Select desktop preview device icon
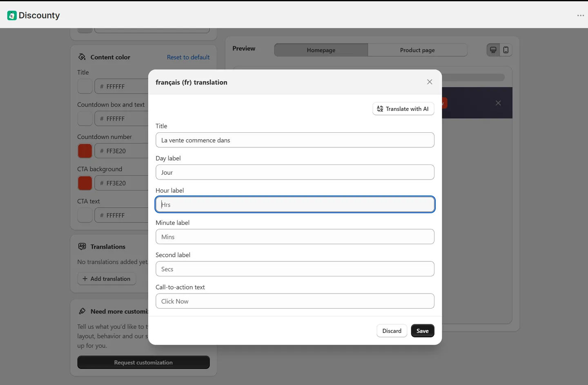This screenshot has height=385, width=588. coord(493,50)
